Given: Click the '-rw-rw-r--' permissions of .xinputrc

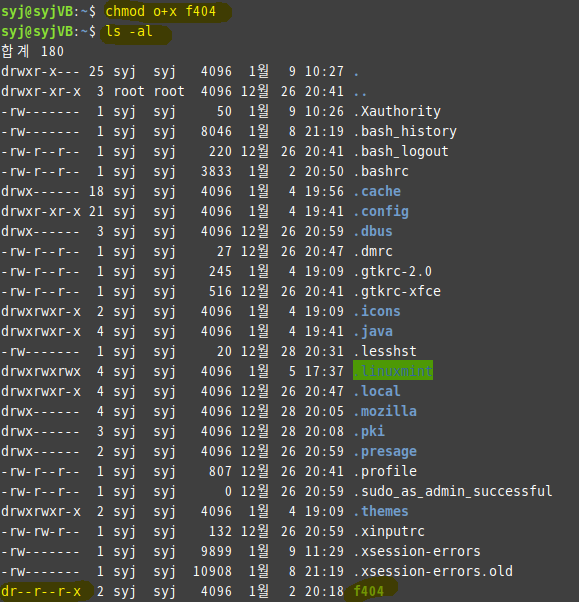Looking at the screenshot, I should (41, 531).
